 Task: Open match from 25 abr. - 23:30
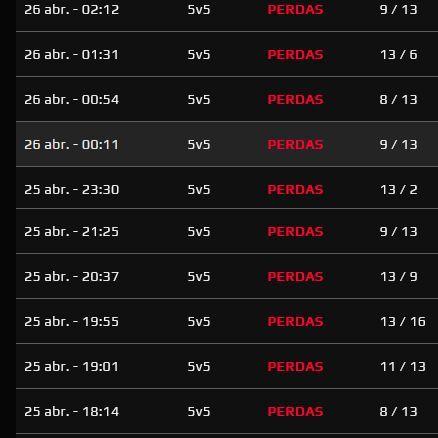(x=227, y=188)
